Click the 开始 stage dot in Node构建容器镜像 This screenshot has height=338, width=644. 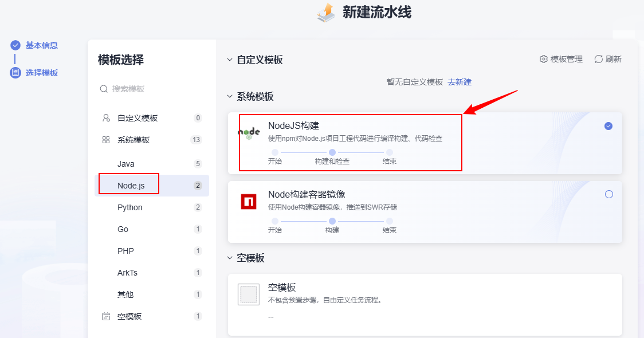click(275, 221)
